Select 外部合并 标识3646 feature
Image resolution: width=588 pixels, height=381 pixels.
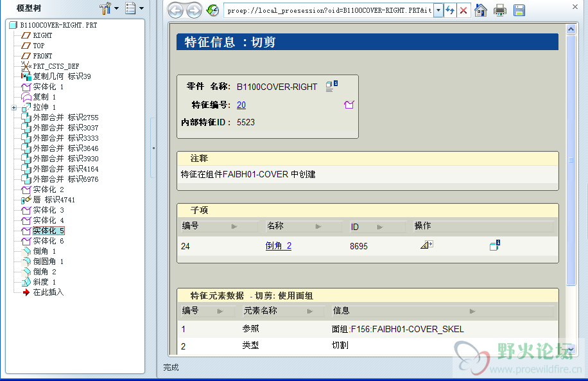[65, 148]
